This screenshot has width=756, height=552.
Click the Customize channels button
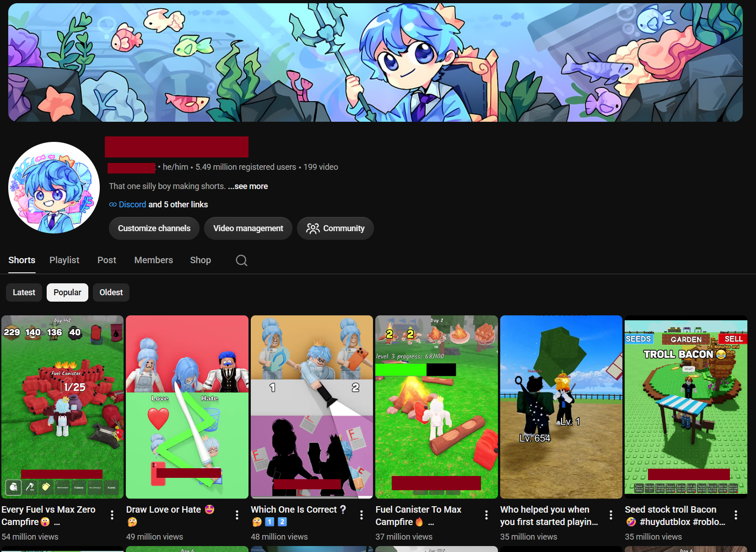[x=154, y=228]
